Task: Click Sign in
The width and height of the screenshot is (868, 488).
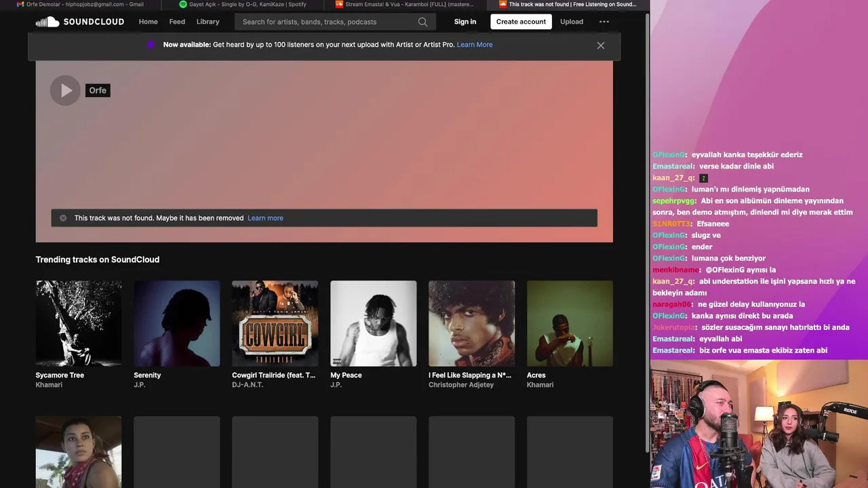Action: (x=465, y=22)
